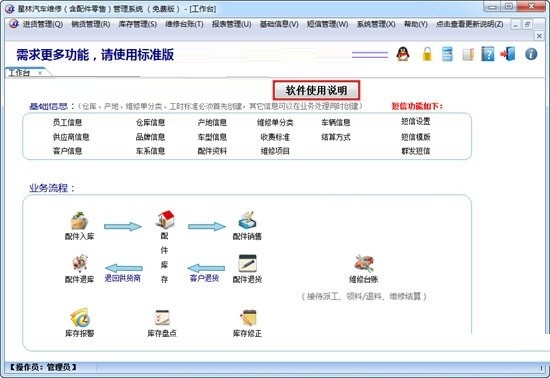Open the 库存盘点 inventory check icon
550x378 pixels.
pos(162,317)
